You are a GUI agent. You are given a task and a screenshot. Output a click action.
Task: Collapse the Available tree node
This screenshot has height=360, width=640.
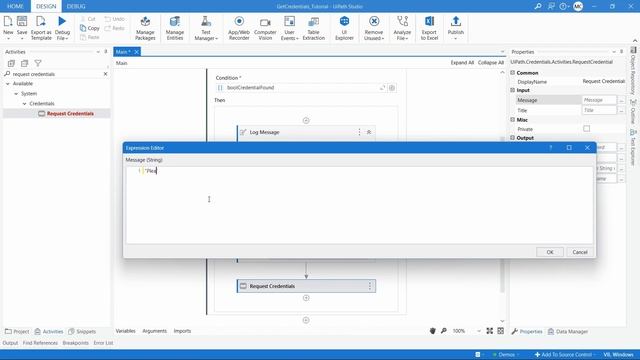[7, 84]
